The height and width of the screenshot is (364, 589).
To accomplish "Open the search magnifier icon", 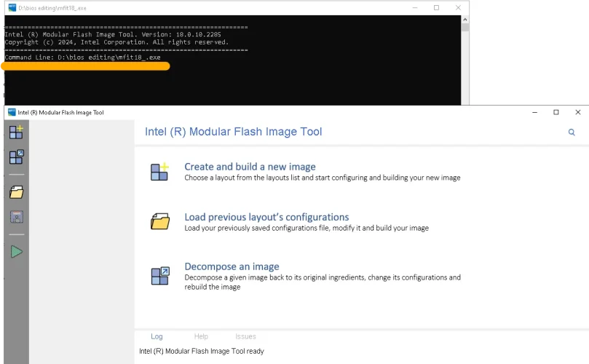I will (x=572, y=132).
